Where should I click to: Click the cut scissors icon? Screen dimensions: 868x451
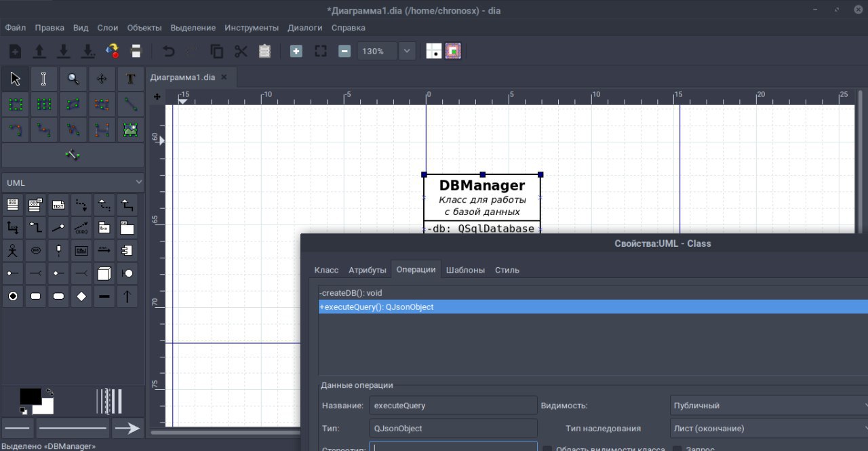point(241,51)
